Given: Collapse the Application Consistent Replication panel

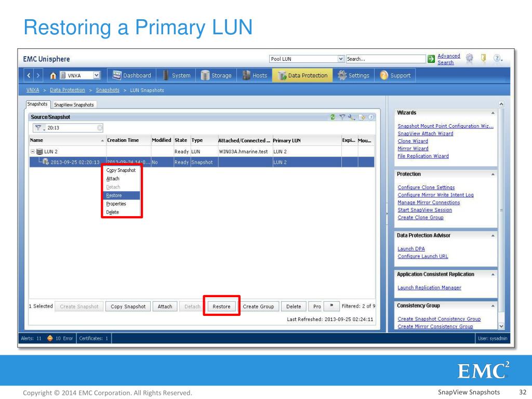Looking at the screenshot, I should click(493, 274).
